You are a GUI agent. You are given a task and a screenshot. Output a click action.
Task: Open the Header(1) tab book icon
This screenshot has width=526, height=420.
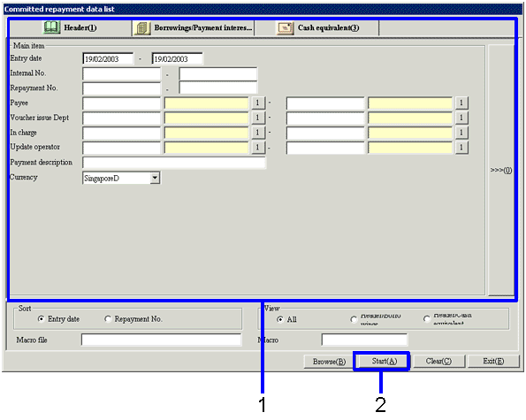click(x=51, y=27)
